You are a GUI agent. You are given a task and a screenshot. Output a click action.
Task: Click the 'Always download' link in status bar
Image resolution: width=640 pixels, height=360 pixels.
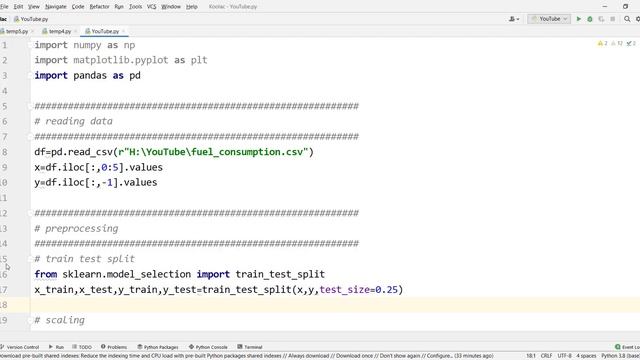click(308, 356)
